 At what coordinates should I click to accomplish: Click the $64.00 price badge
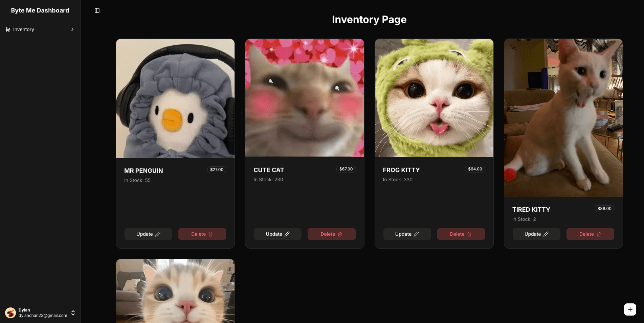coord(475,169)
